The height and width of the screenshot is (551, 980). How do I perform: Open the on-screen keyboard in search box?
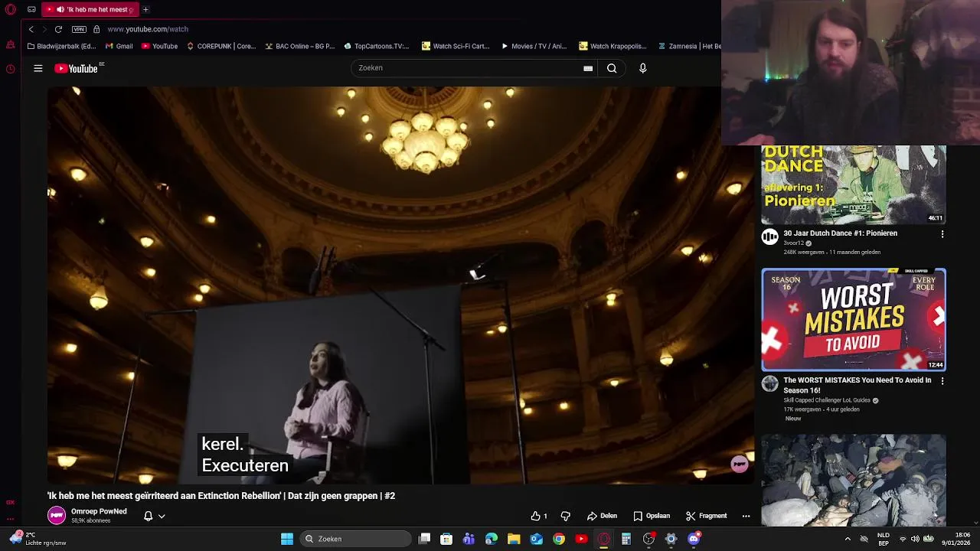pyautogui.click(x=588, y=68)
